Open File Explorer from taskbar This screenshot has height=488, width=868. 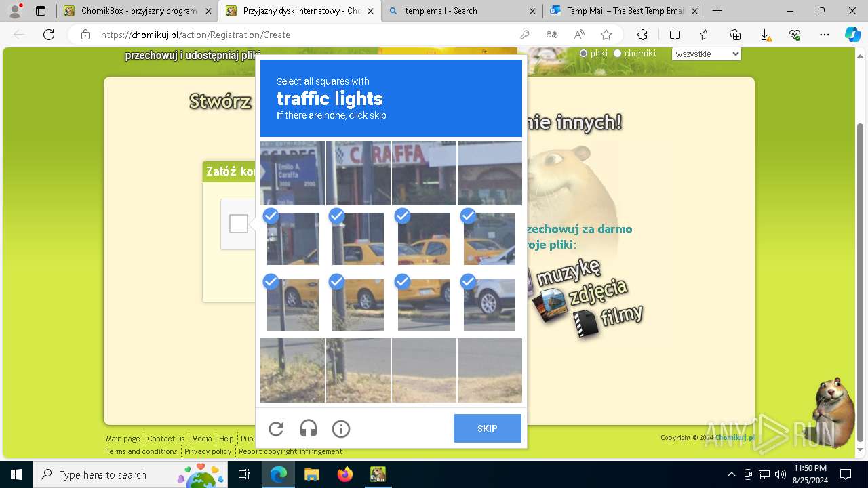pos(311,474)
